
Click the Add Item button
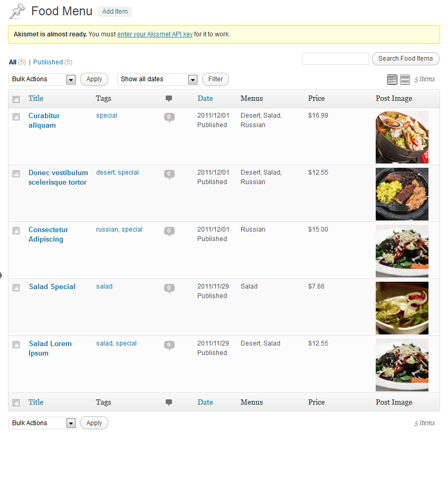115,11
